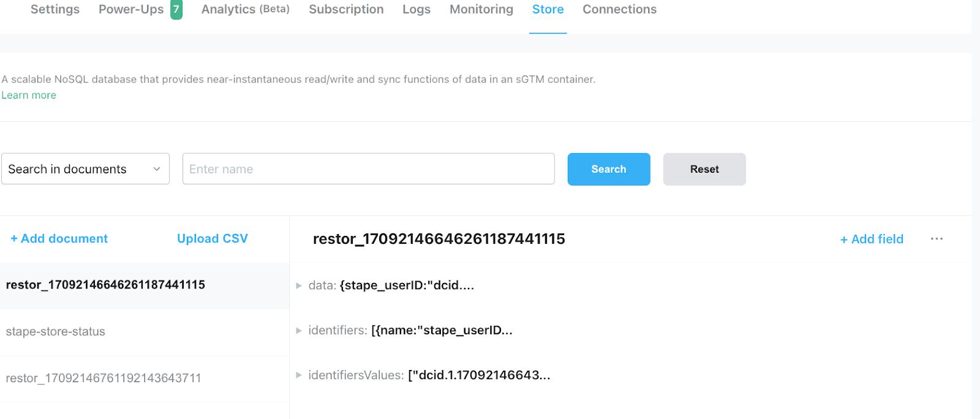Viewport: 980px width, 419px height.
Task: Click Upload CSV
Action: pos(213,239)
